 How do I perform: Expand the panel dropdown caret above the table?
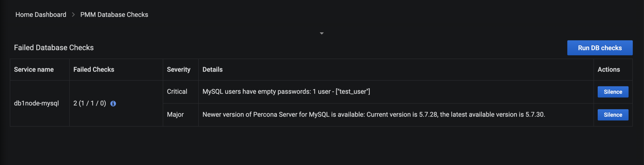pyautogui.click(x=321, y=33)
